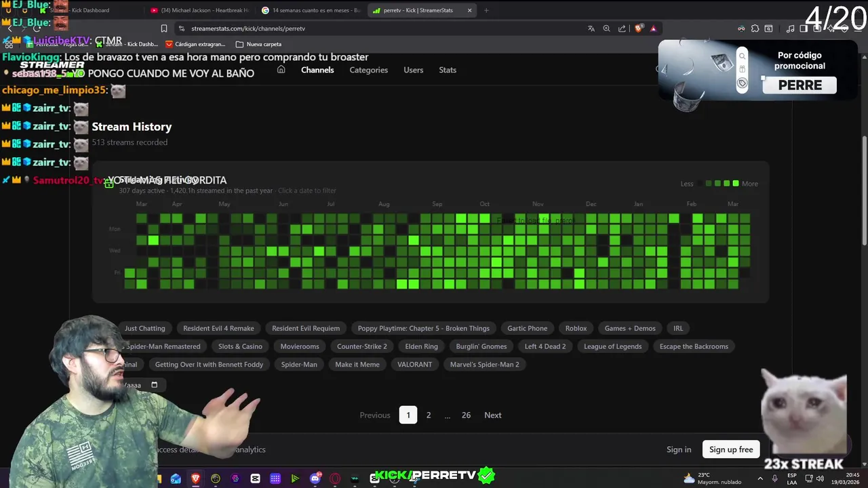Click the brightest green legend swatch near More

736,184
